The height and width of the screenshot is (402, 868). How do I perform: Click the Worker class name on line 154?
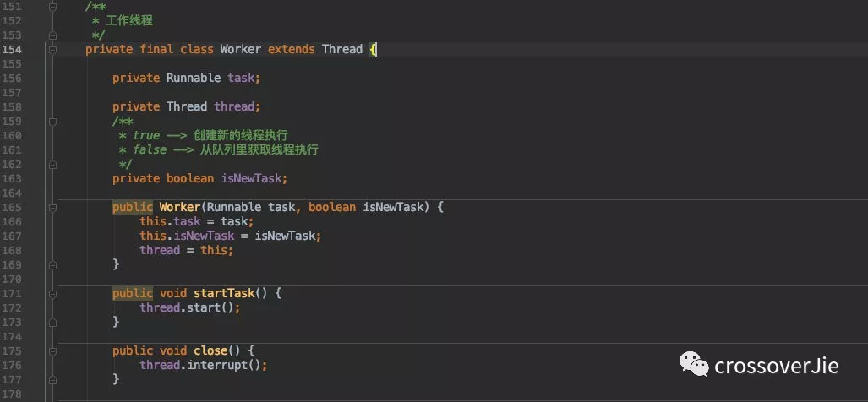click(x=240, y=49)
